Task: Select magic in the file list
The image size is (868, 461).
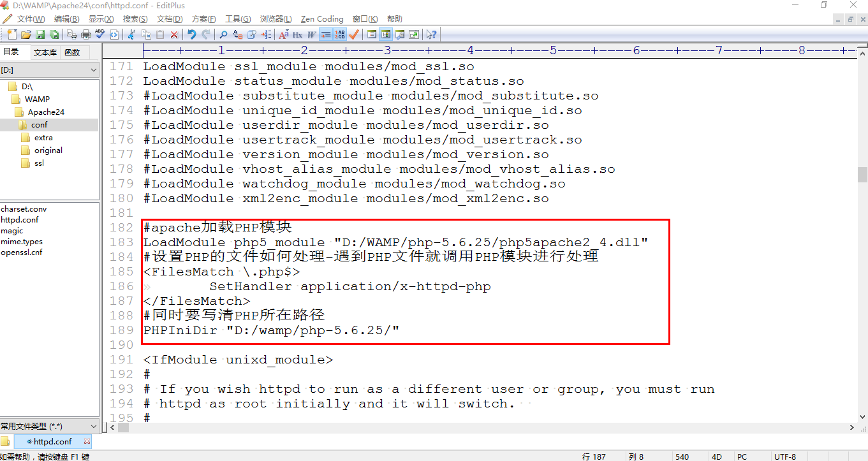Action: point(11,230)
